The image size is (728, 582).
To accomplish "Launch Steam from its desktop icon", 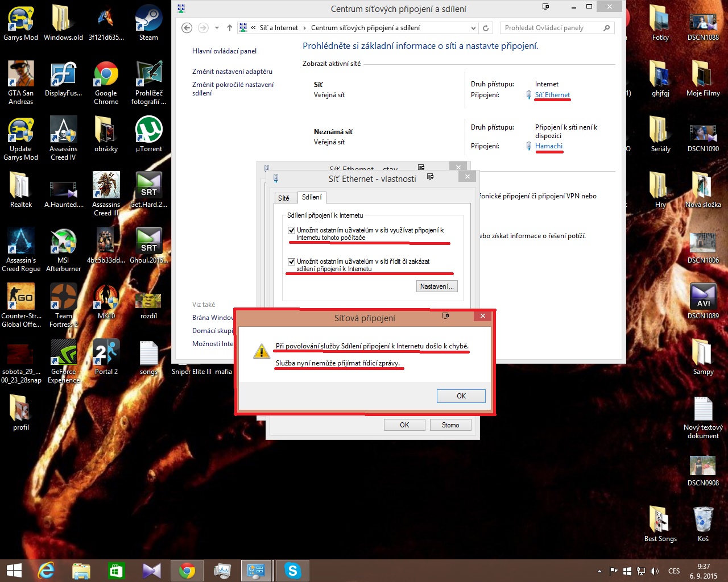I will tap(148, 23).
